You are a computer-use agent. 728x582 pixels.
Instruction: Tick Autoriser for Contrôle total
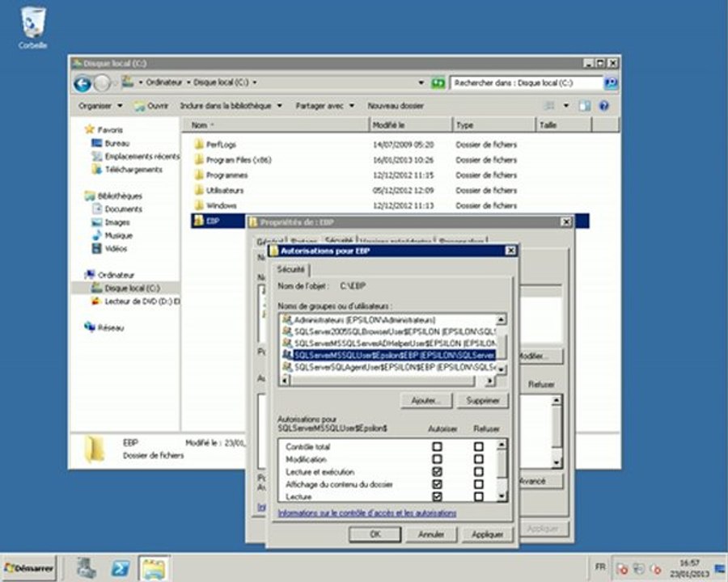click(x=437, y=446)
